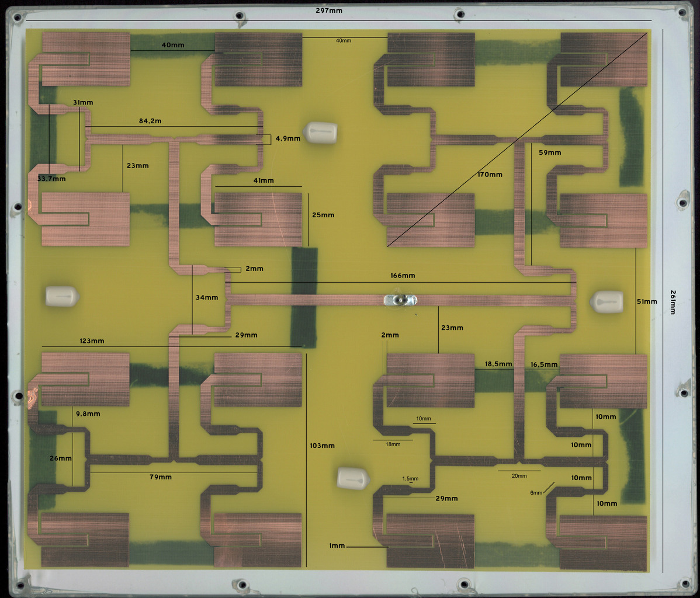This screenshot has width=700, height=598.
Task: Select the small 18mm label
Action: pyautogui.click(x=393, y=444)
